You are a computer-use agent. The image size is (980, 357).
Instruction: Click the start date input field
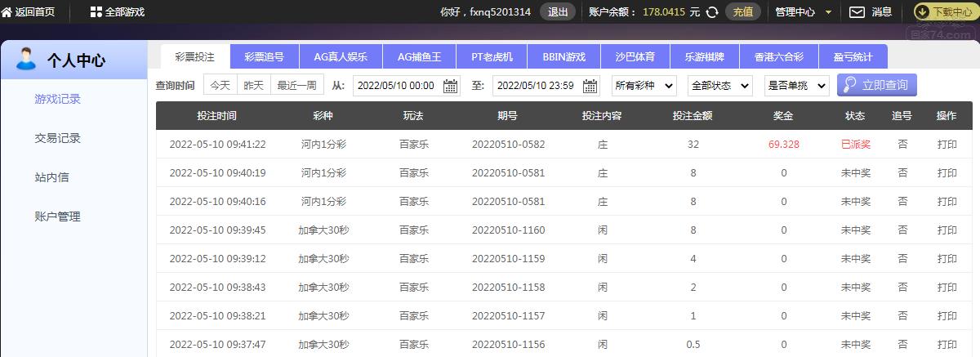coord(398,86)
